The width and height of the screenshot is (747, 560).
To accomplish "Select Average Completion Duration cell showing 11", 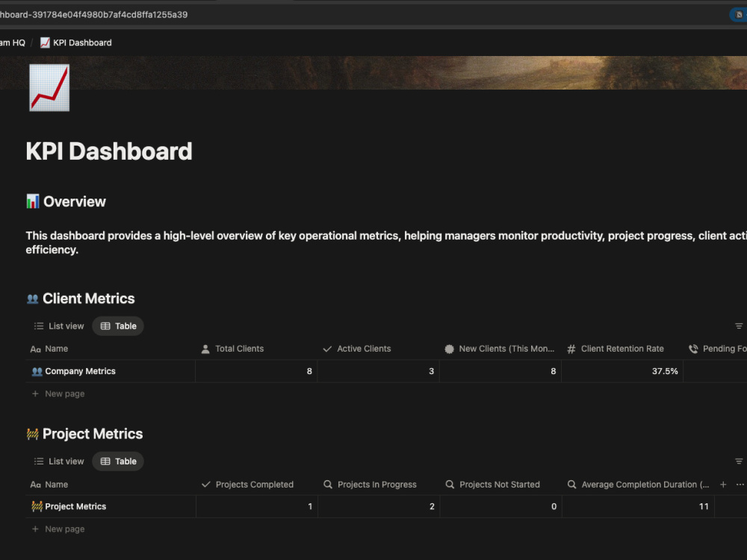I will coord(638,507).
